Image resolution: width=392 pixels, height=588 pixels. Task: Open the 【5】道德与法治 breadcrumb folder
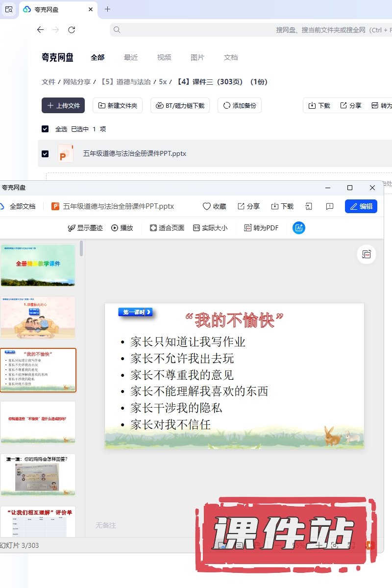[125, 82]
